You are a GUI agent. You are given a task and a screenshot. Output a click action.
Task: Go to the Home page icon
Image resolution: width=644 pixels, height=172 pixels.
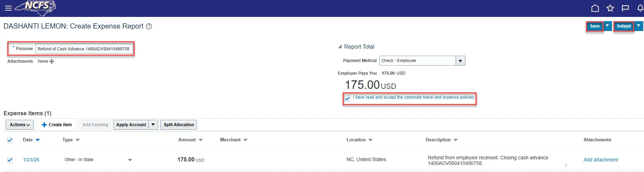(595, 8)
